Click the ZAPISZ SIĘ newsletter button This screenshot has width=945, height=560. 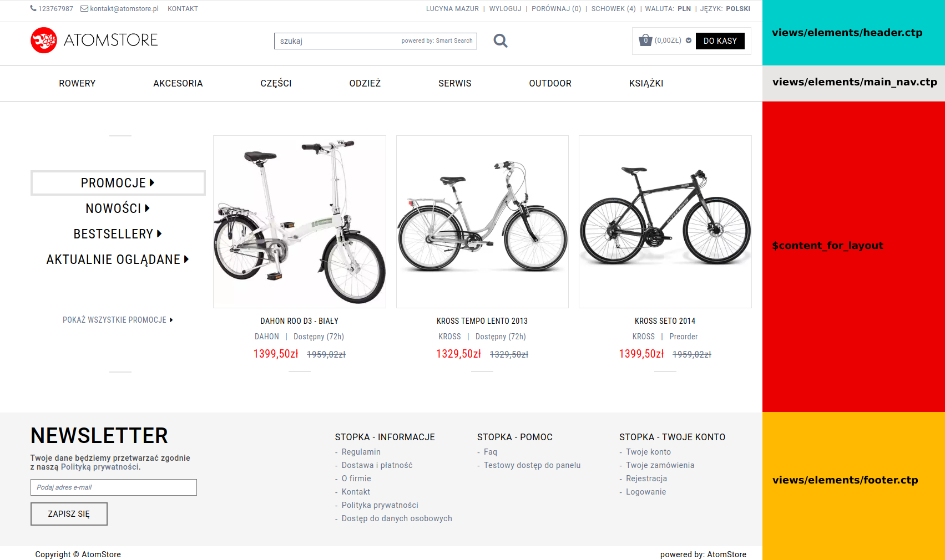coord(69,514)
